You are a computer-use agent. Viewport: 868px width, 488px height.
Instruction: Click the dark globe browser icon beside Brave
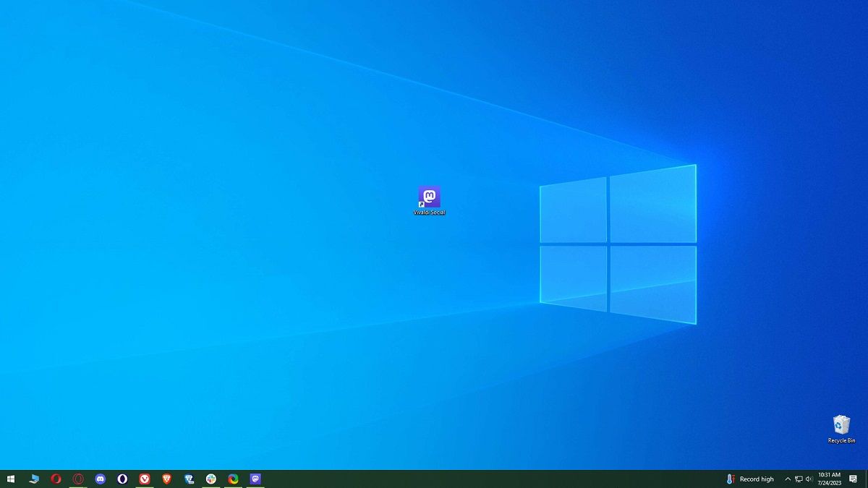tap(190, 478)
